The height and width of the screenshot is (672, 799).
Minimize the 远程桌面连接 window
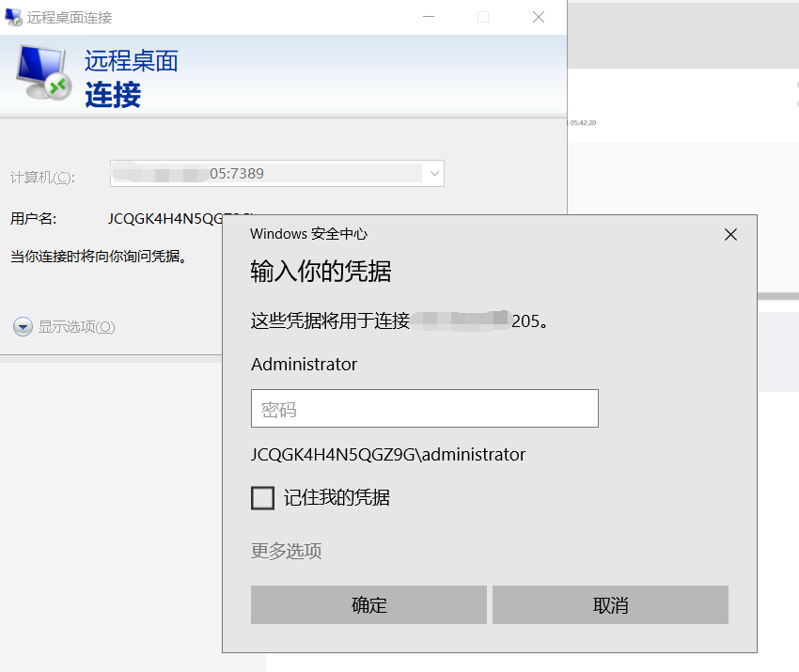point(428,16)
